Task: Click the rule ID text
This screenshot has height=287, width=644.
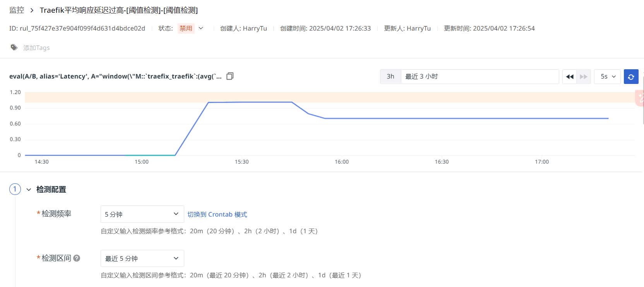Action: 77,28
